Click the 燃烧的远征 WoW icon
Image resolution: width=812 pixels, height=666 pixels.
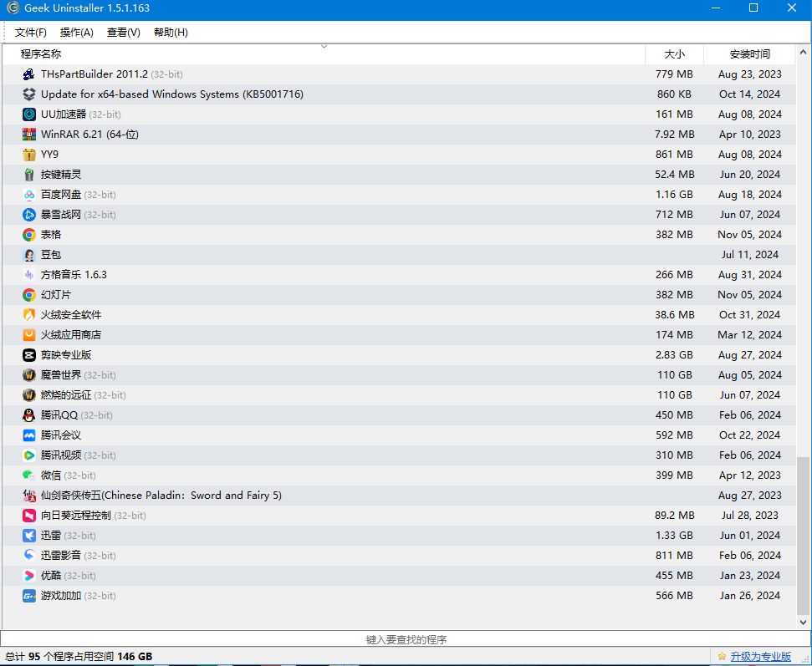(29, 395)
